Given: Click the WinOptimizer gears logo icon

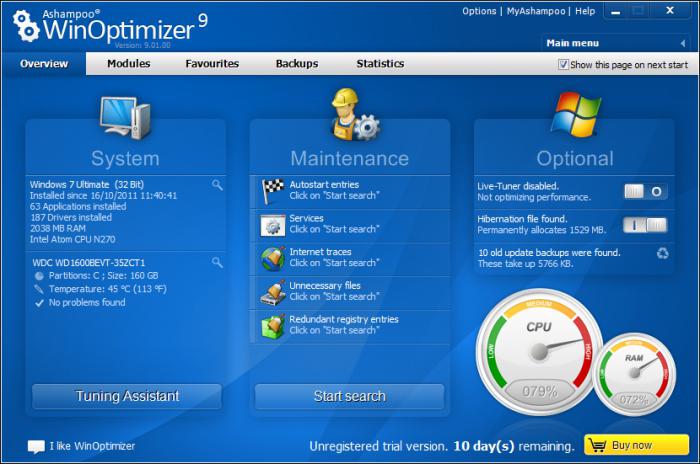Looking at the screenshot, I should coord(25,26).
